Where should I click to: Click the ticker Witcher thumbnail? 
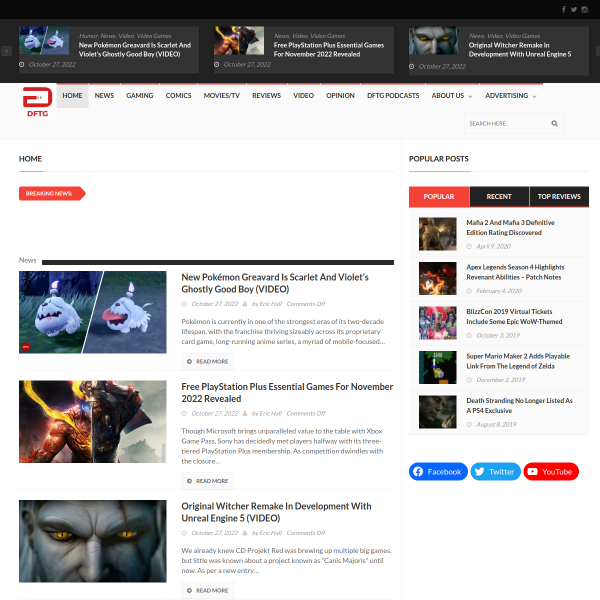click(434, 40)
